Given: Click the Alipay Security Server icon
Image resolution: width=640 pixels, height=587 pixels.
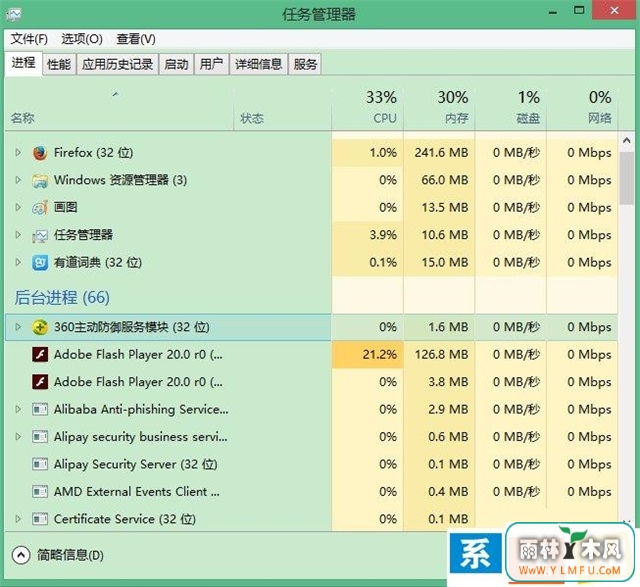Looking at the screenshot, I should pyautogui.click(x=40, y=464).
